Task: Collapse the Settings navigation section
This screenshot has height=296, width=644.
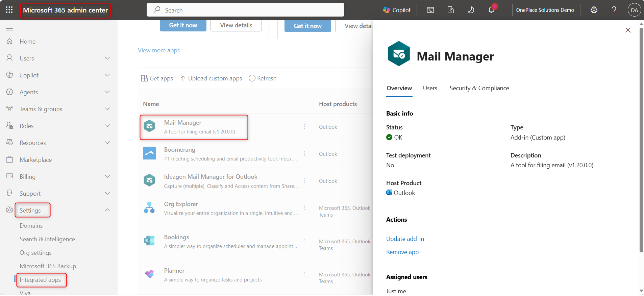Action: [107, 210]
